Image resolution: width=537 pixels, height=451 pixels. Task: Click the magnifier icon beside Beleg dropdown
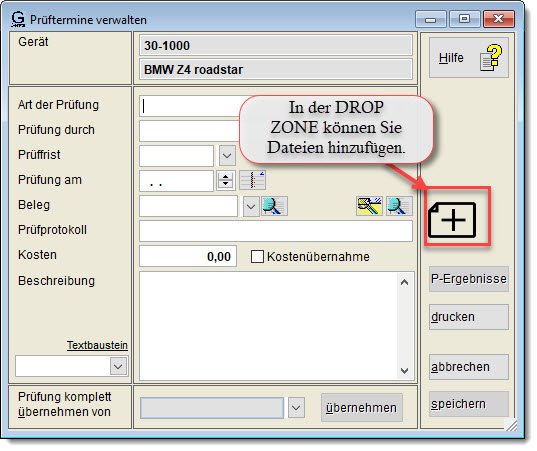(274, 206)
